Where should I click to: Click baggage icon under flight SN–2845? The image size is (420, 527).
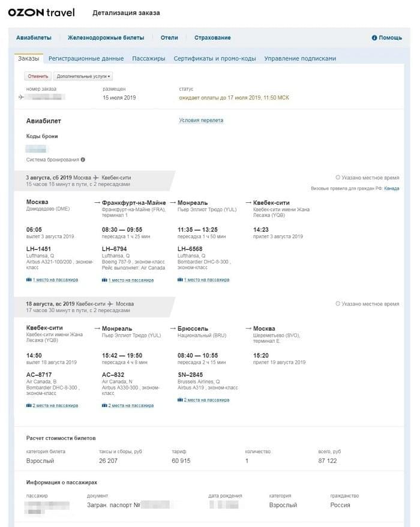click(180, 399)
